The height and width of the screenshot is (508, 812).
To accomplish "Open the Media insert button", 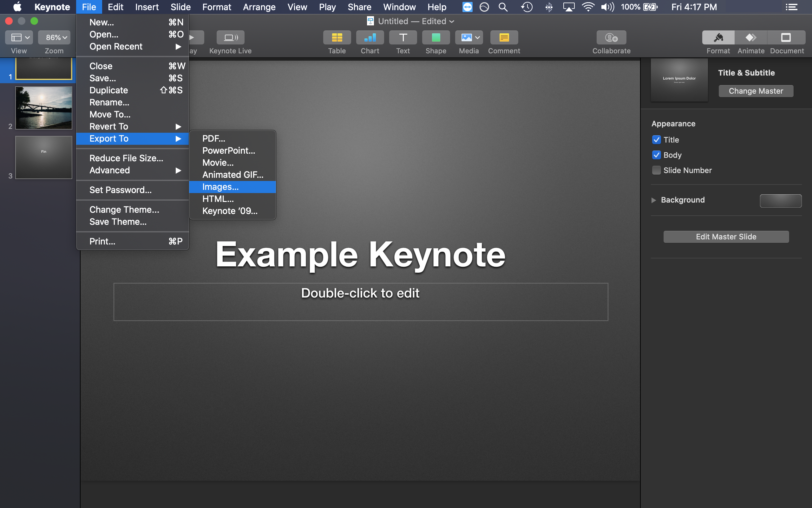I will pos(469,37).
